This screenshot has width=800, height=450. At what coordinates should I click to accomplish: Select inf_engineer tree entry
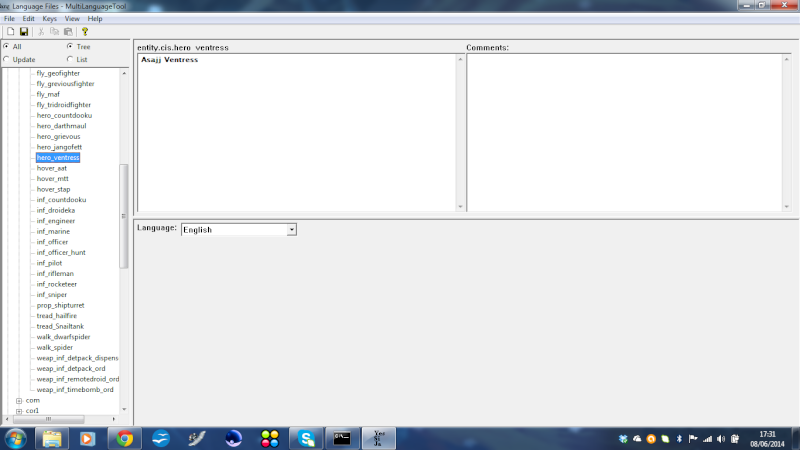point(56,221)
